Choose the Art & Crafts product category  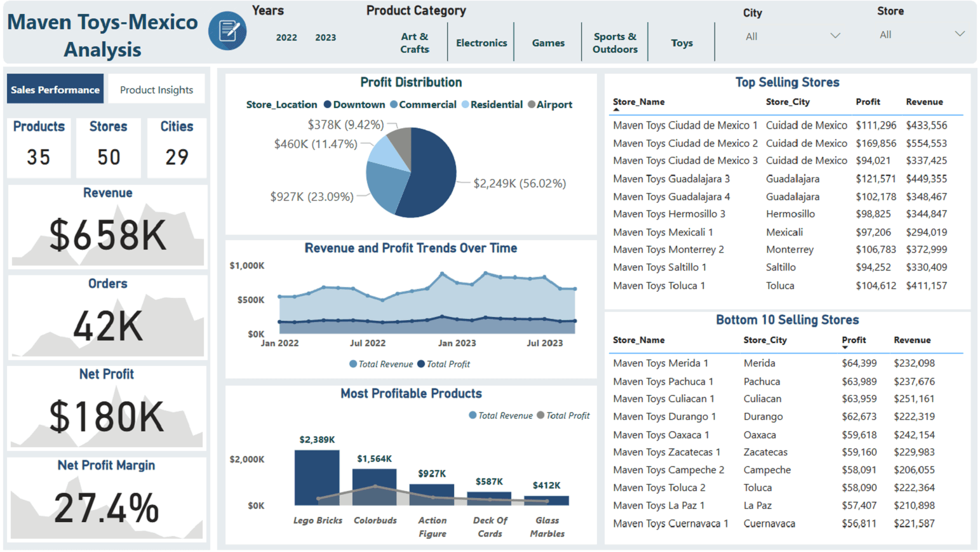point(415,43)
